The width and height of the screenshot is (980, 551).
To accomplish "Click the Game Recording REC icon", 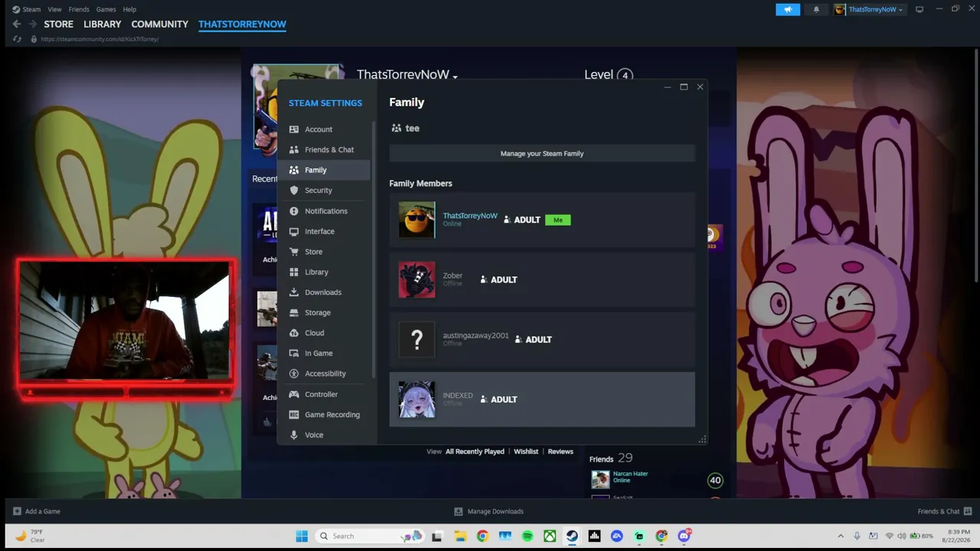I will click(x=294, y=414).
